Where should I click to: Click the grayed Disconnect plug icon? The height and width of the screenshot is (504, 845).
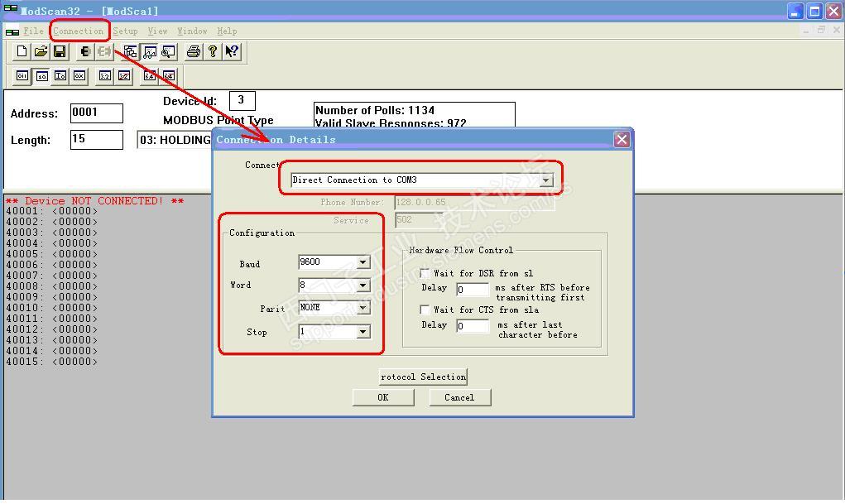(104, 52)
